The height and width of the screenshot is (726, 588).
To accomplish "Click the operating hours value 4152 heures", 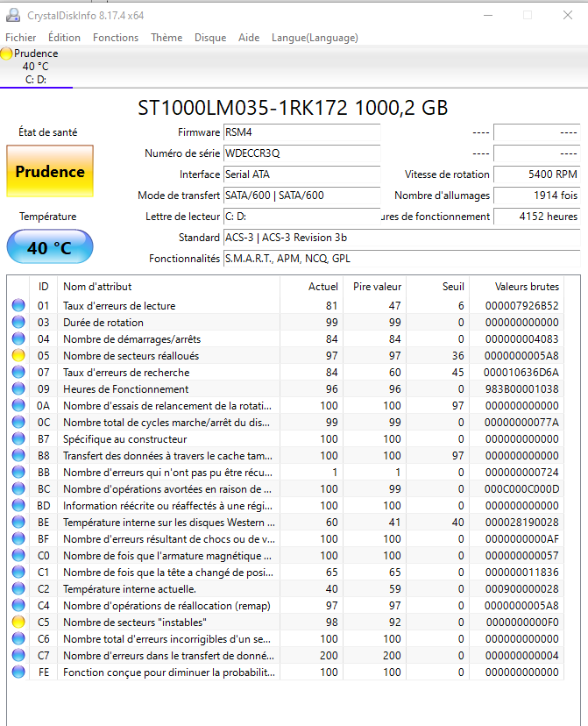I will tap(536, 217).
